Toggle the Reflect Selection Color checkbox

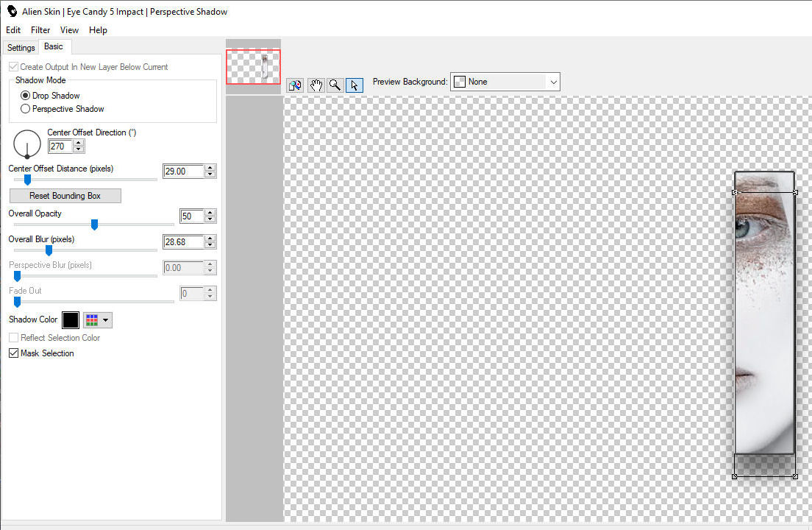pos(13,337)
